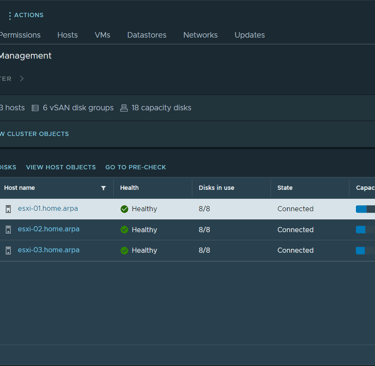Screen dimensions: 375x366
Task: Click the capacity bar for esxi-03
Action: (x=365, y=250)
